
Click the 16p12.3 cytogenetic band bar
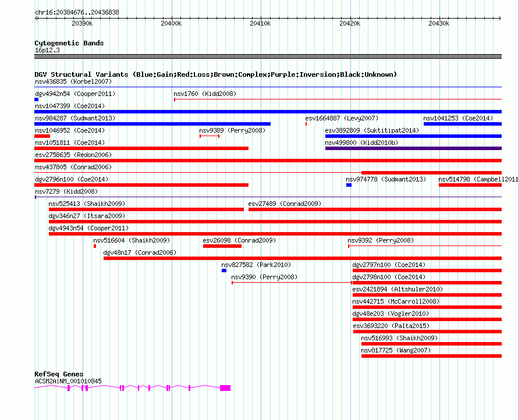[x=268, y=56]
